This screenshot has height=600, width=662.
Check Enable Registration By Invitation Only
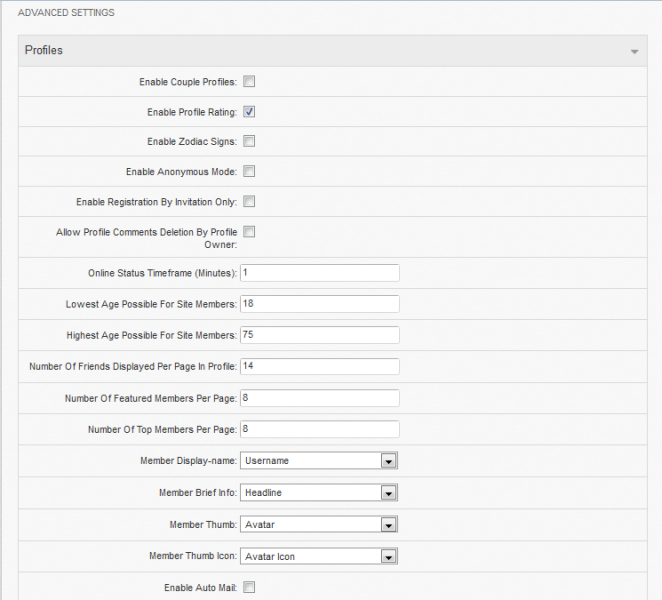point(249,201)
